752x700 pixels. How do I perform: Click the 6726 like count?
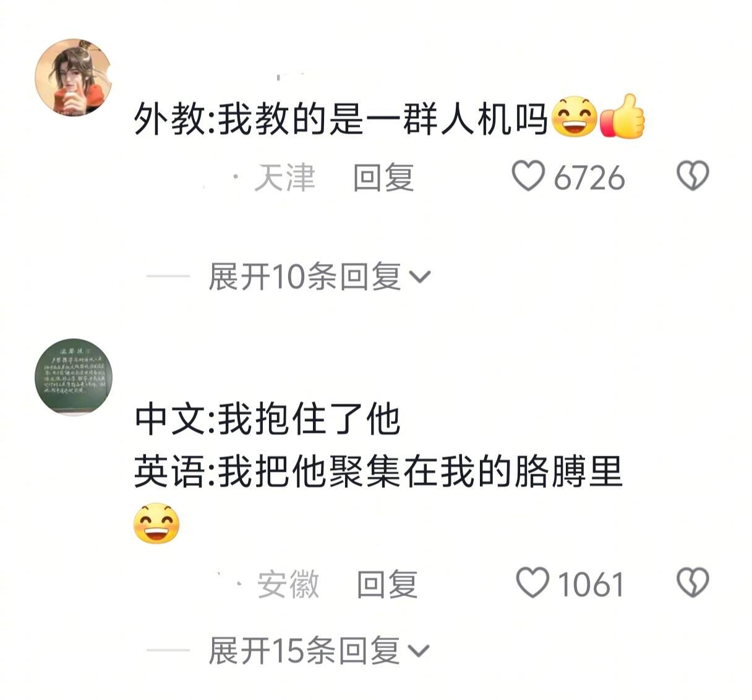coord(589,178)
